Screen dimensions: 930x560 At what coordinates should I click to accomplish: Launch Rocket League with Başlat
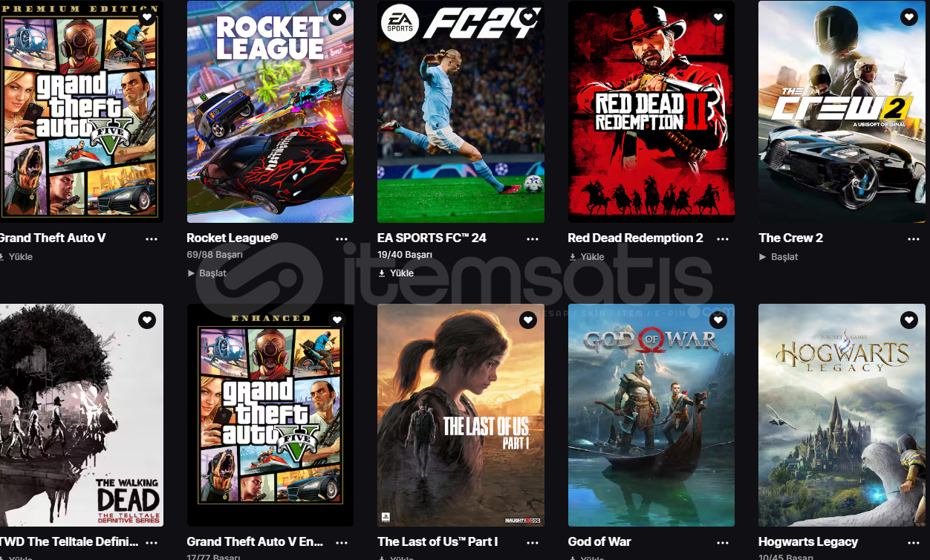coord(207,273)
